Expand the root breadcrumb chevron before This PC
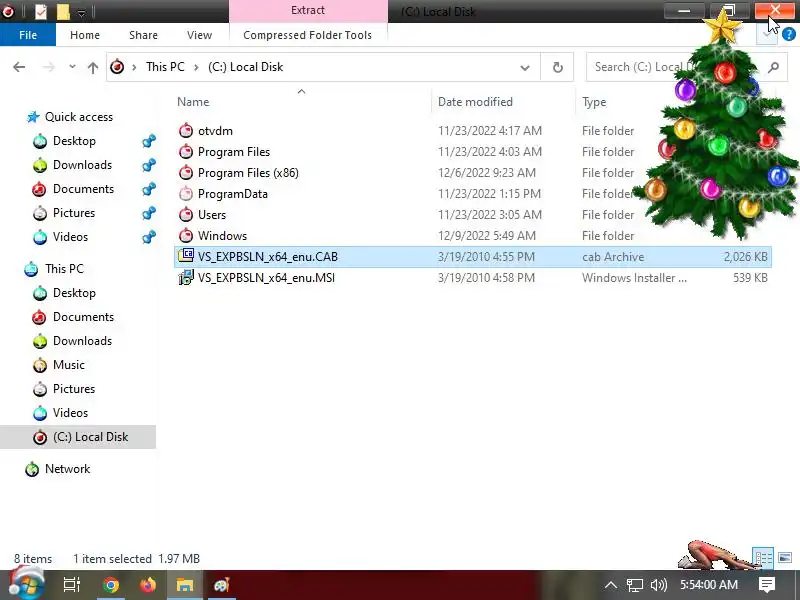Screen dimensions: 800x600 pyautogui.click(x=134, y=67)
